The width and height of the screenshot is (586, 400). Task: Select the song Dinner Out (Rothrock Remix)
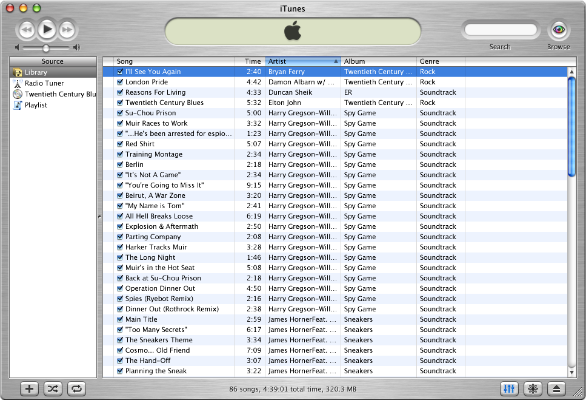172,309
